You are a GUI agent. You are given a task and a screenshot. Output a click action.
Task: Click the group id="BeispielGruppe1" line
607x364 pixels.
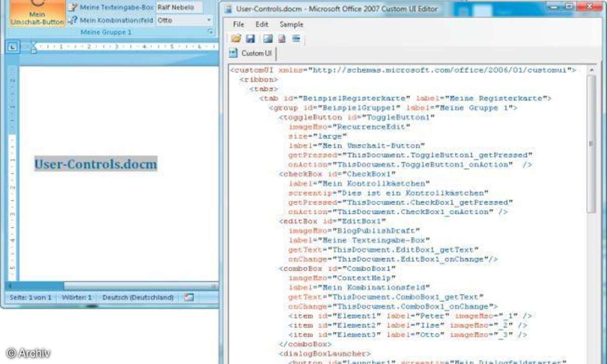click(393, 108)
